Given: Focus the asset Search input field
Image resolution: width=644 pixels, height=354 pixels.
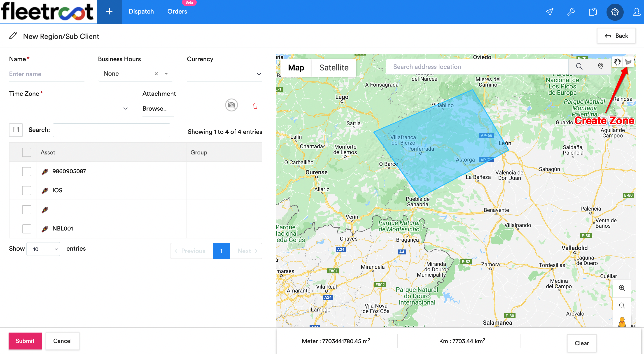Looking at the screenshot, I should click(112, 130).
